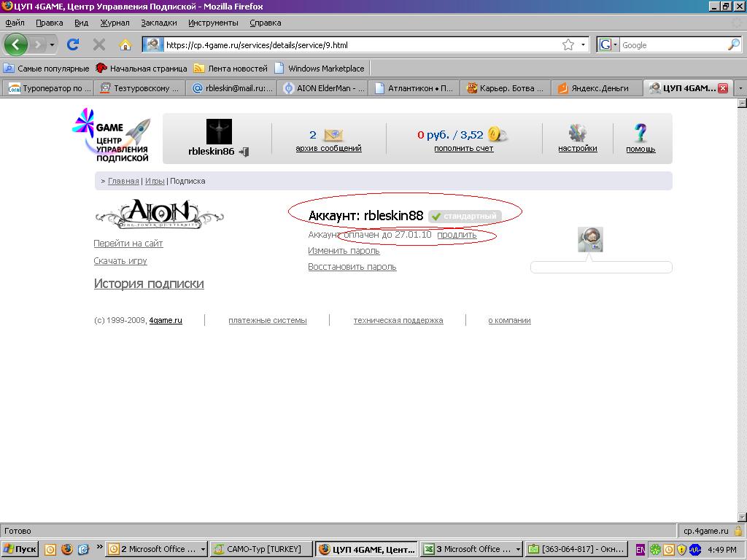Click the Изменить пароль link

344,251
